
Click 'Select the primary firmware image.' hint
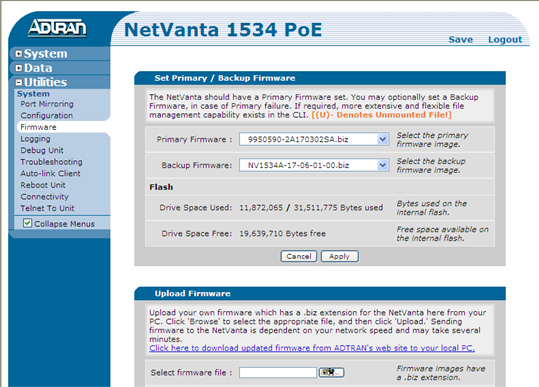(432, 140)
